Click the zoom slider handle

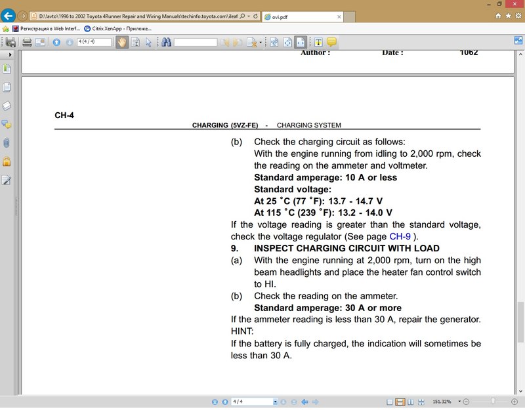493,401
